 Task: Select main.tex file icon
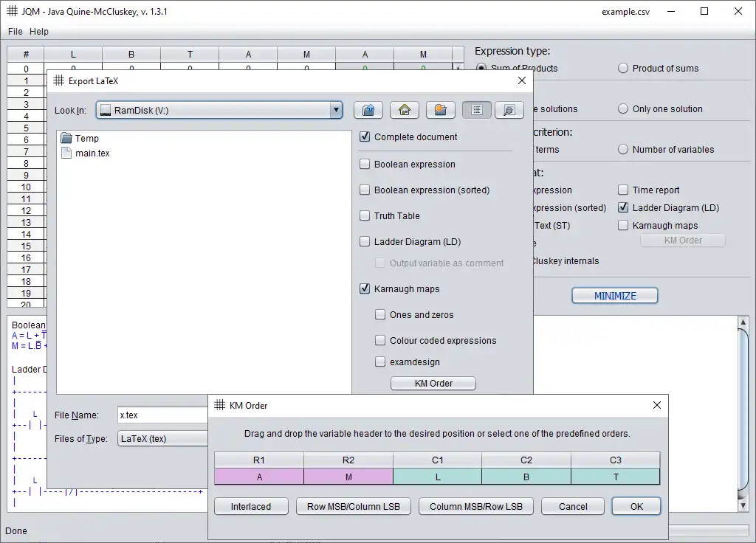(x=66, y=153)
